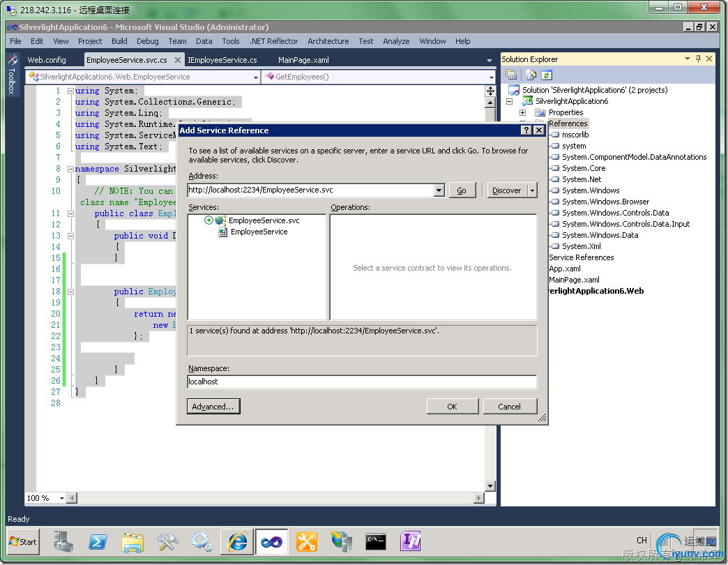Image resolution: width=728 pixels, height=565 pixels.
Task: Open the Analyze menu
Action: (x=396, y=41)
